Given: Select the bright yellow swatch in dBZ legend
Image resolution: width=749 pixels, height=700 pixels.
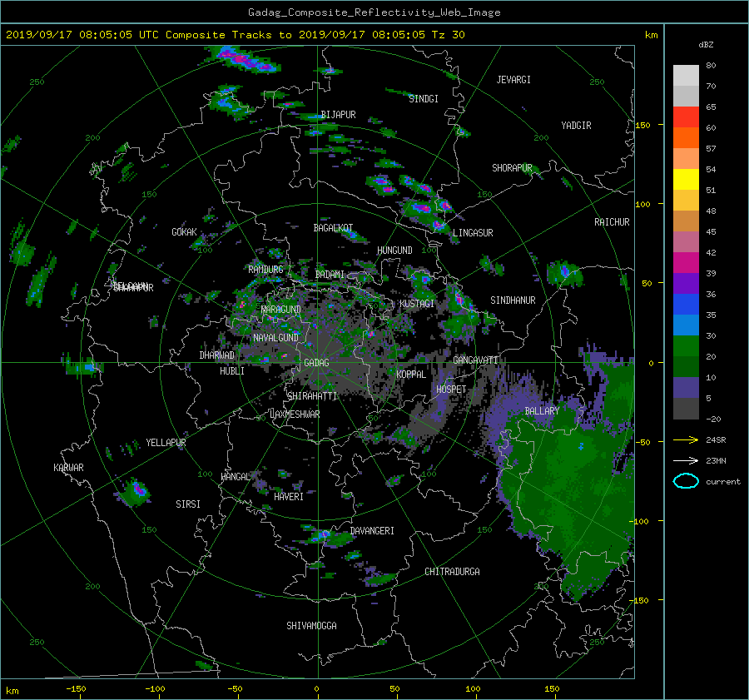Looking at the screenshot, I should click(686, 179).
